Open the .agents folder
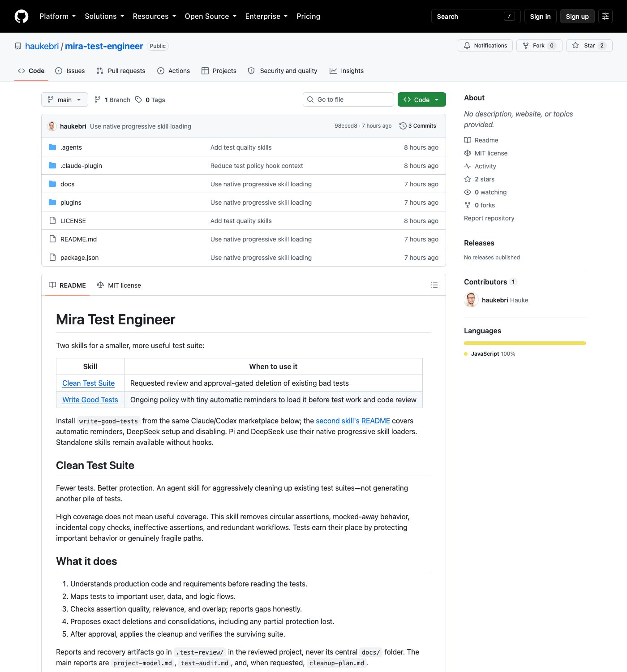Image resolution: width=627 pixels, height=672 pixels. click(x=71, y=147)
